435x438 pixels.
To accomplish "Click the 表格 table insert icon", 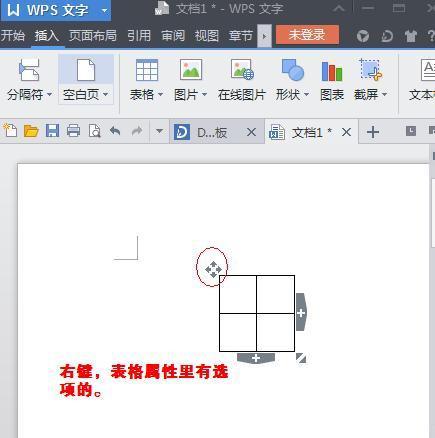I will point(147,70).
